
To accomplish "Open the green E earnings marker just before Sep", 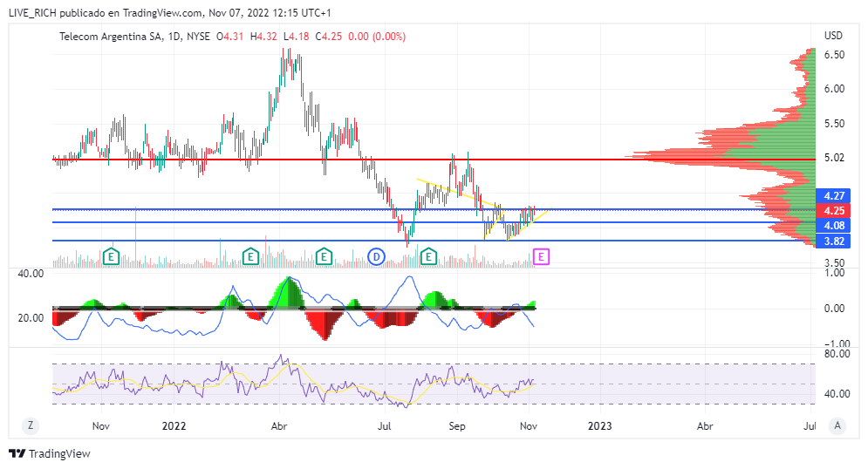I will click(428, 256).
